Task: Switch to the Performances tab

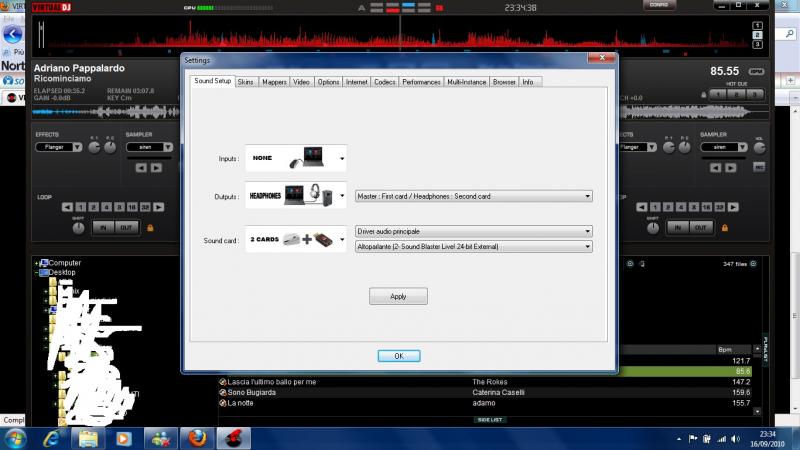Action: click(x=421, y=82)
